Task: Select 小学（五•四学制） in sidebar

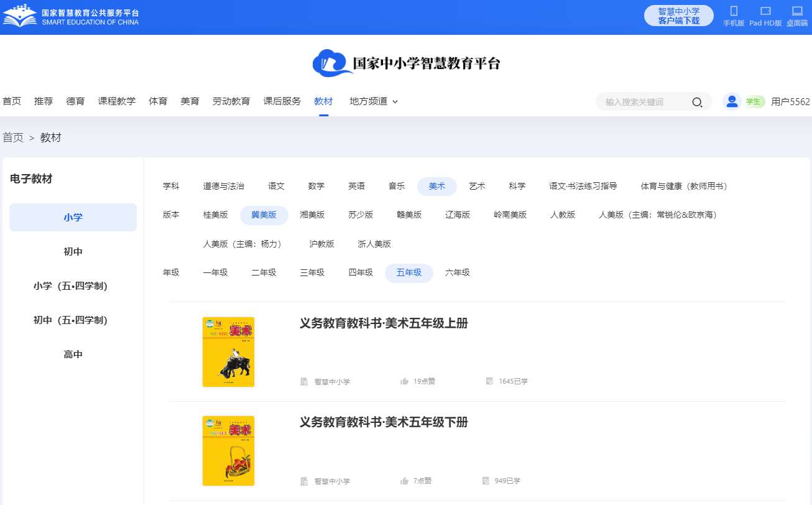Action: tap(73, 286)
